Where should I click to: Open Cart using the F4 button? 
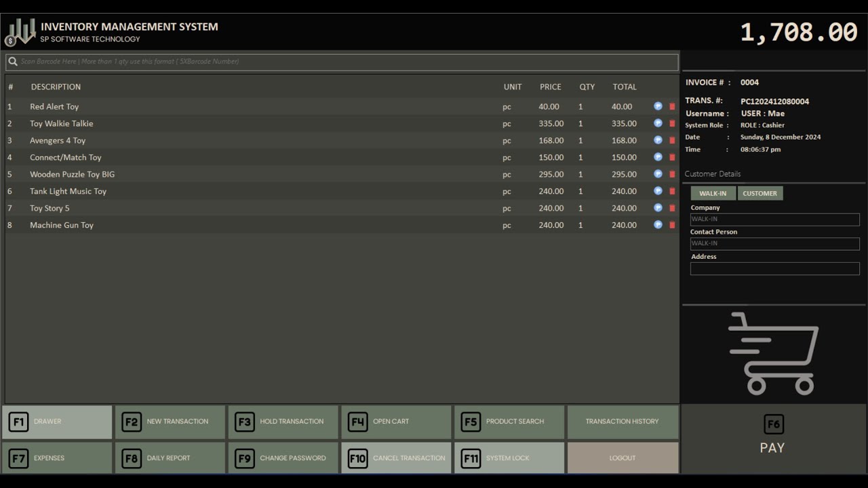pos(396,422)
